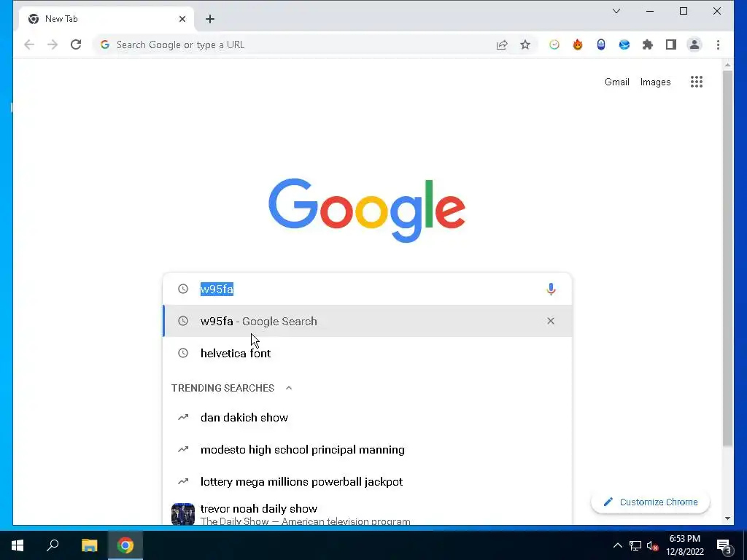
Task: Select dan dakich show trending search
Action: [x=368, y=418]
